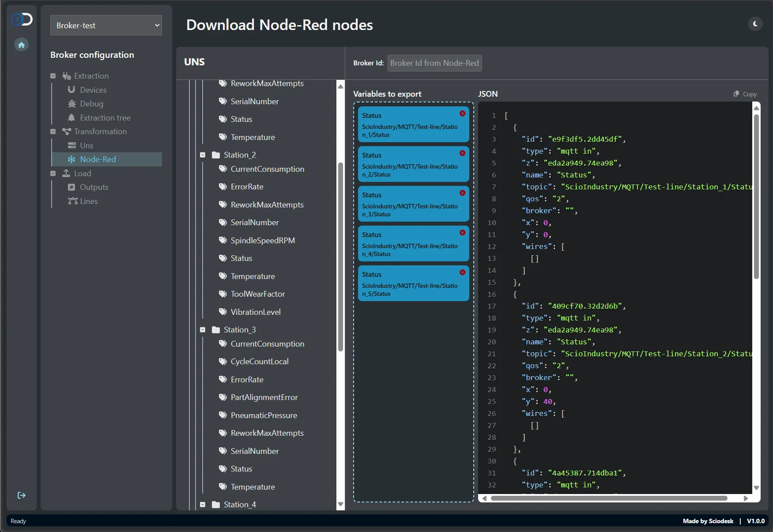773x532 pixels.
Task: Remove Station_5 Status variable with red X
Action: [462, 272]
